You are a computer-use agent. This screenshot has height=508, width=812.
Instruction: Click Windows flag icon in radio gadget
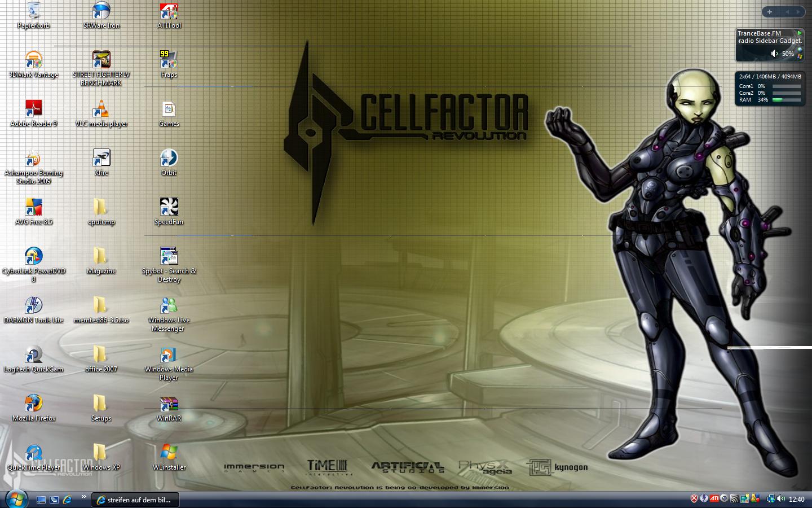coord(800,57)
